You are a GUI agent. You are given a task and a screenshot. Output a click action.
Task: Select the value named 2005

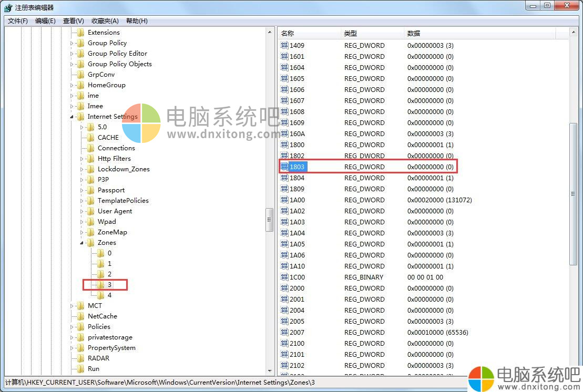(x=297, y=322)
